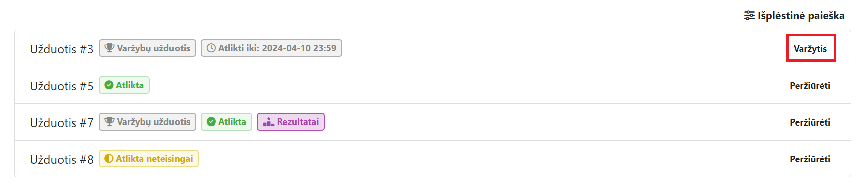Click the podium icon in Rezultatai badge
868x186 pixels.
268,122
